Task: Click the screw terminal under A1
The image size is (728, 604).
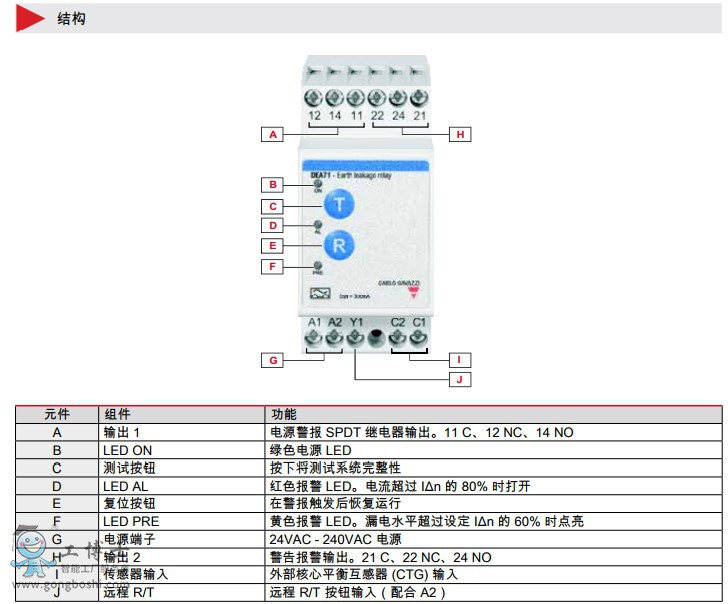Action: 313,338
